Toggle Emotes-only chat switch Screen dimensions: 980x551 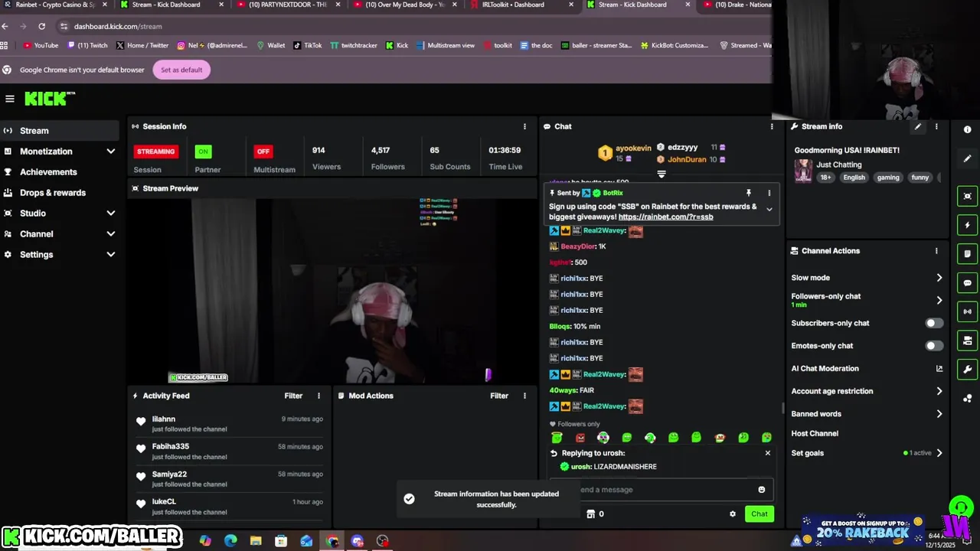click(x=934, y=346)
